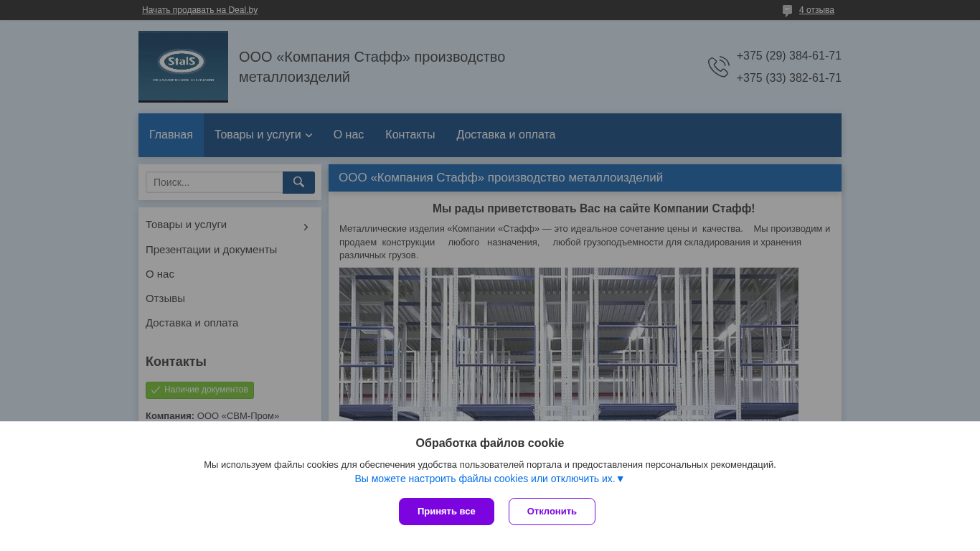Expand the sidebar Товары и услуги chevron

306,227
